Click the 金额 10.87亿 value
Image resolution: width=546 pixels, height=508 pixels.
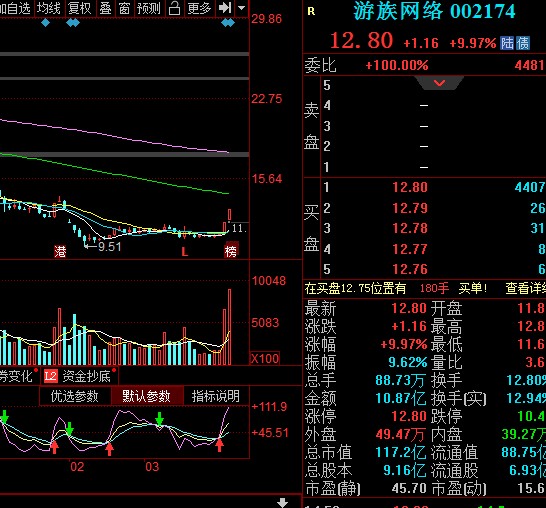(400, 398)
